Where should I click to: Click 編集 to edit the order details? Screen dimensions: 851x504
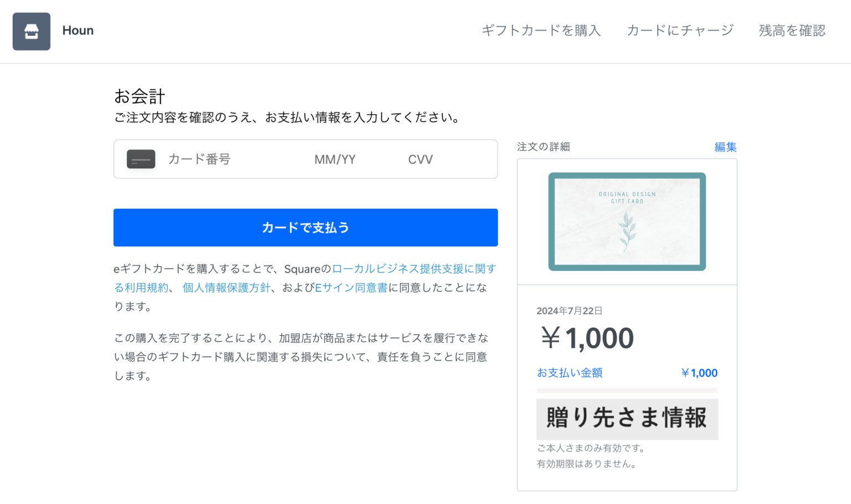pos(725,147)
